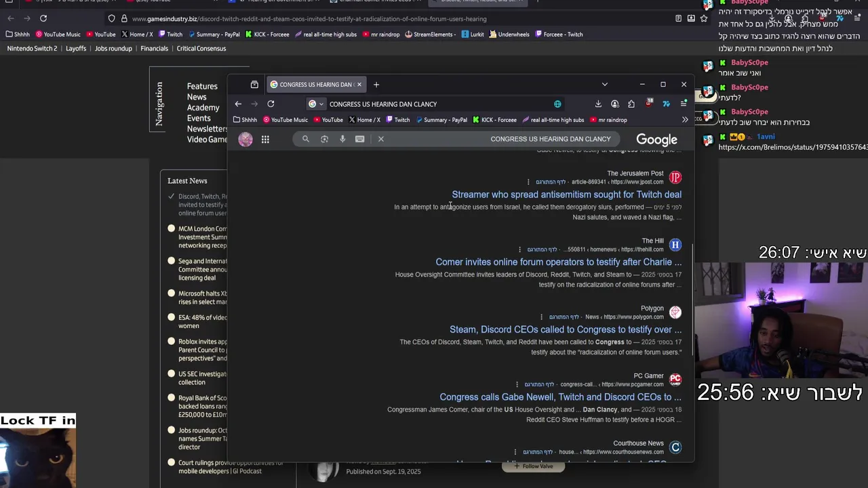The height and width of the screenshot is (488, 868).
Task: Open the Google apps grid
Action: click(x=265, y=139)
